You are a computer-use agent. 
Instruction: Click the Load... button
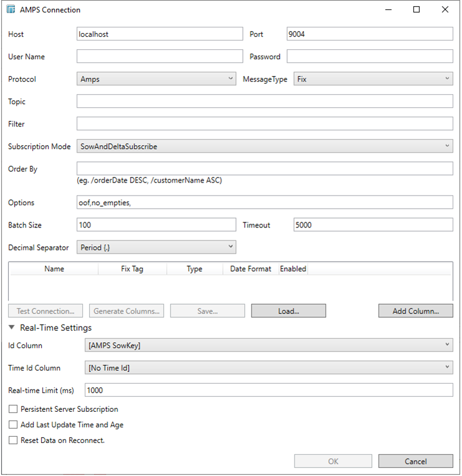point(288,311)
